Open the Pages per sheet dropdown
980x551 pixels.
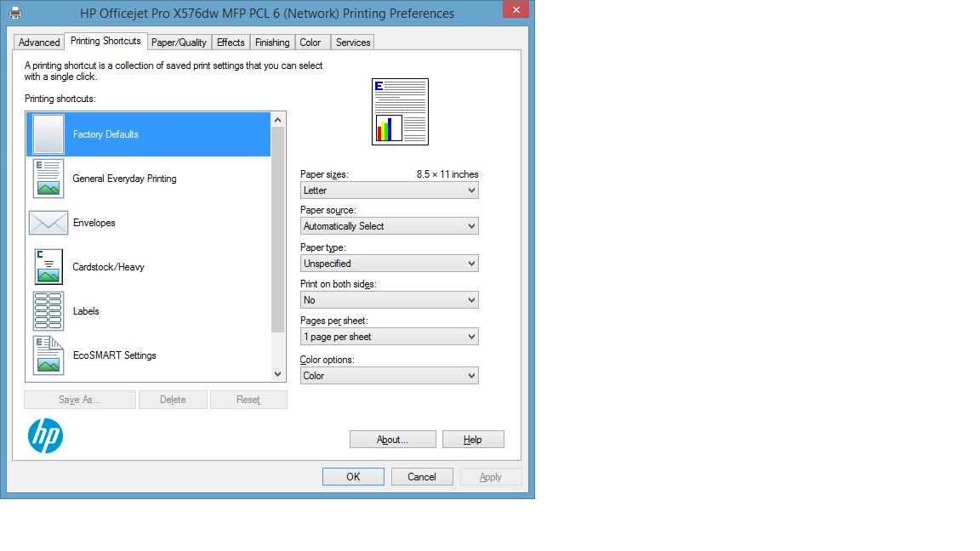coord(390,337)
